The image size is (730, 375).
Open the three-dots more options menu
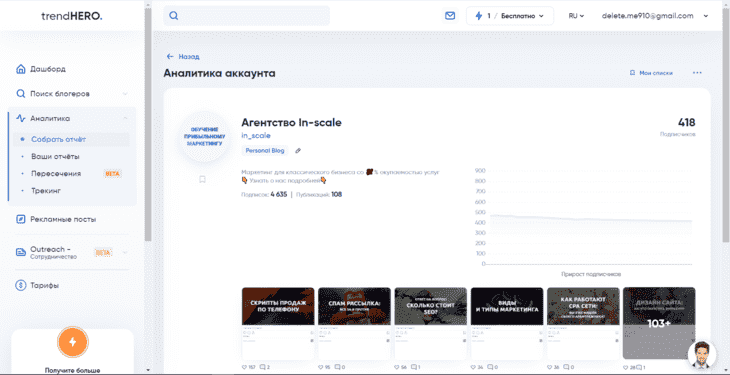(x=697, y=73)
